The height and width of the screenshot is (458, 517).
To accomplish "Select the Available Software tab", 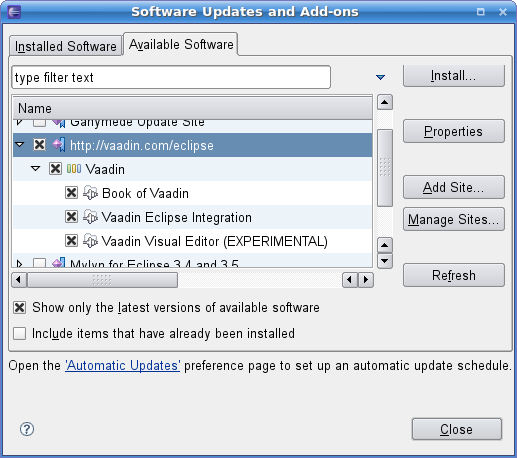I will (181, 44).
